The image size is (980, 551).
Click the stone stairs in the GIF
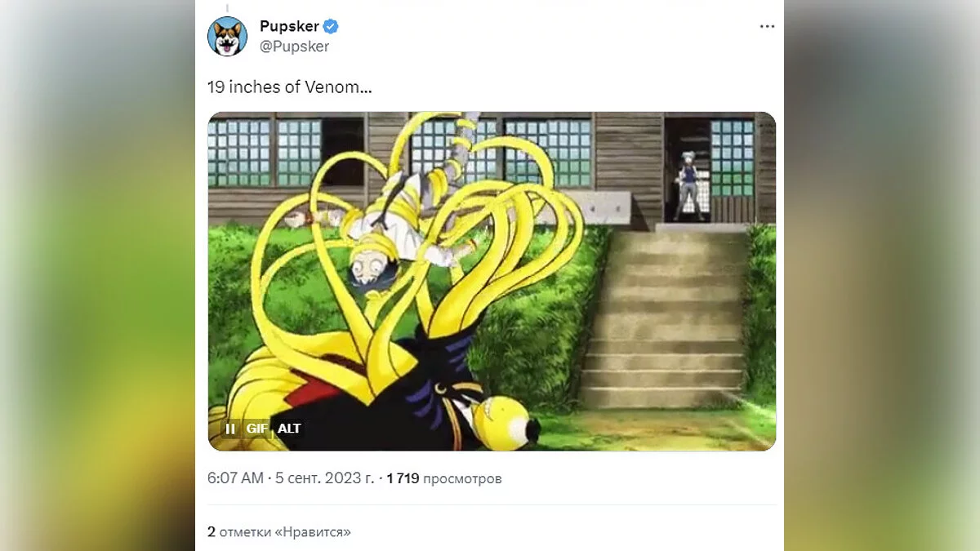(x=663, y=318)
